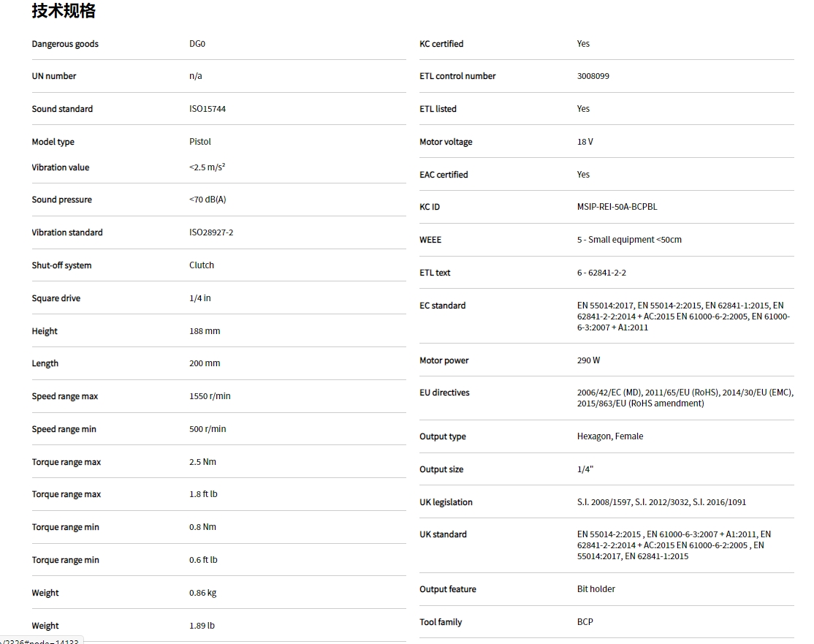Select the Pistol model type value
This screenshot has width=814, height=644.
(x=200, y=142)
